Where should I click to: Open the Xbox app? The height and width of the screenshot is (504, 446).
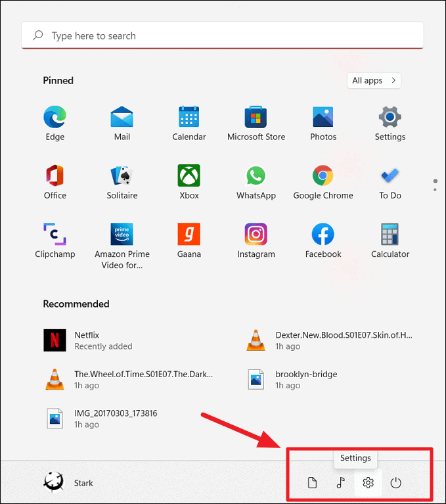click(189, 182)
